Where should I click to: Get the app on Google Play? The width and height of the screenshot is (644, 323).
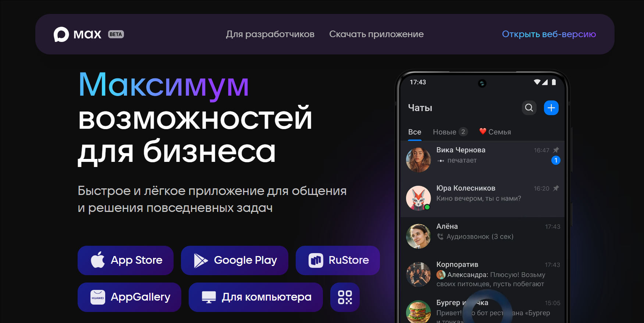(x=234, y=260)
